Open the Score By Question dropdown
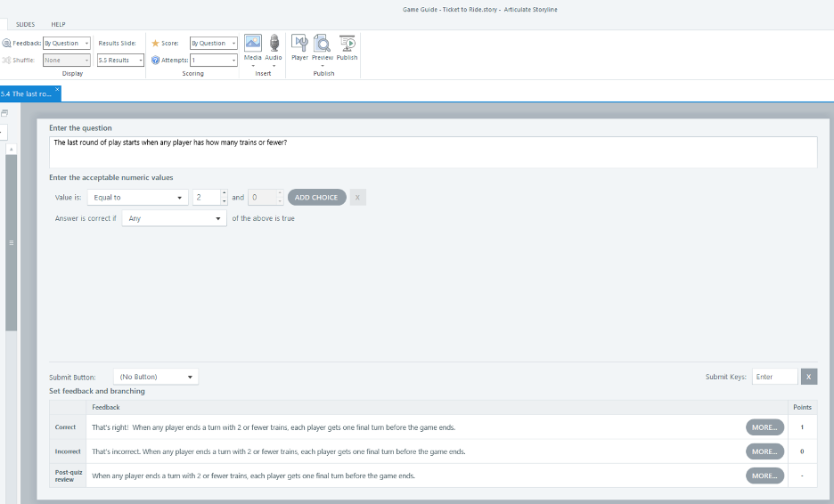 pos(213,43)
